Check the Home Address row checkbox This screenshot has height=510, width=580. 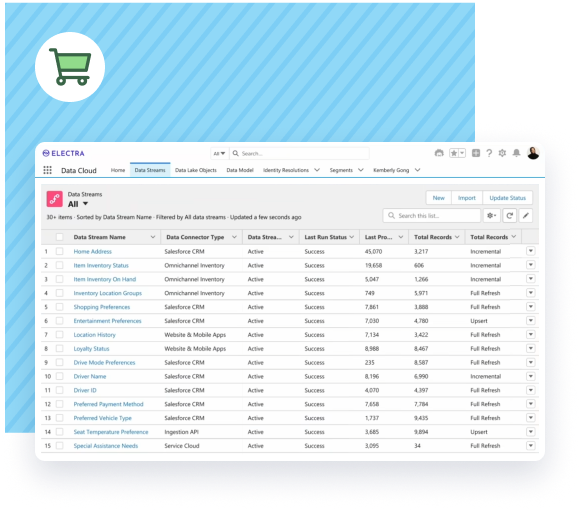[x=59, y=251]
